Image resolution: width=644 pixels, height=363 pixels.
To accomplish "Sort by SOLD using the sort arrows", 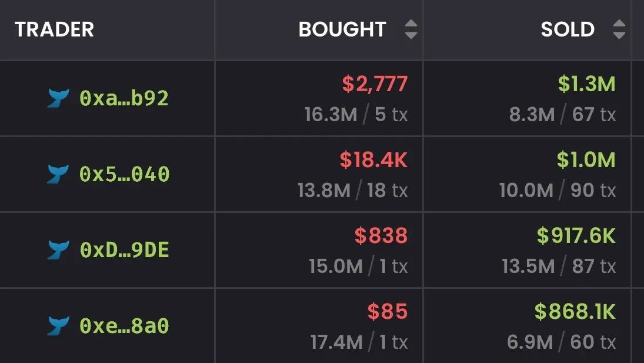I will [x=619, y=29].
